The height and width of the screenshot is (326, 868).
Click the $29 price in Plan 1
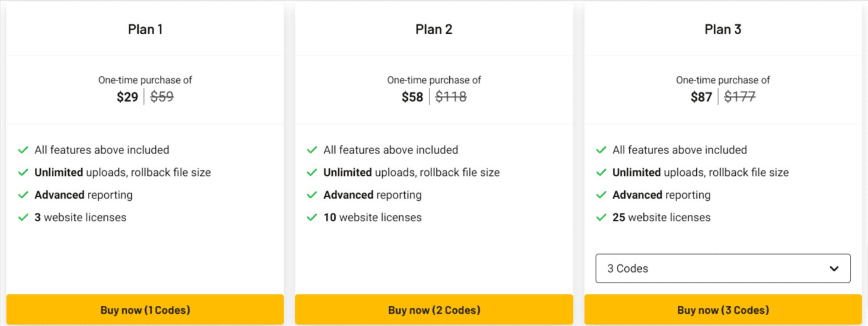128,97
